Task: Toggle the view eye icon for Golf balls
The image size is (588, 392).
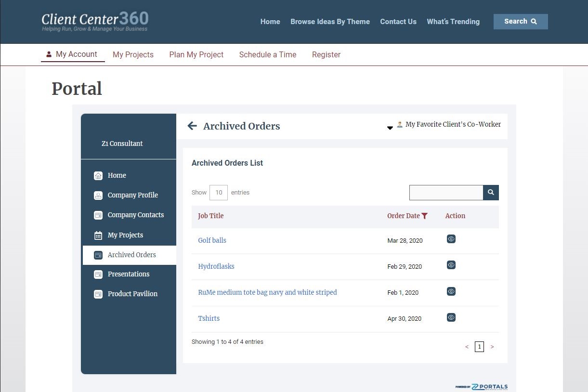Action: click(451, 238)
